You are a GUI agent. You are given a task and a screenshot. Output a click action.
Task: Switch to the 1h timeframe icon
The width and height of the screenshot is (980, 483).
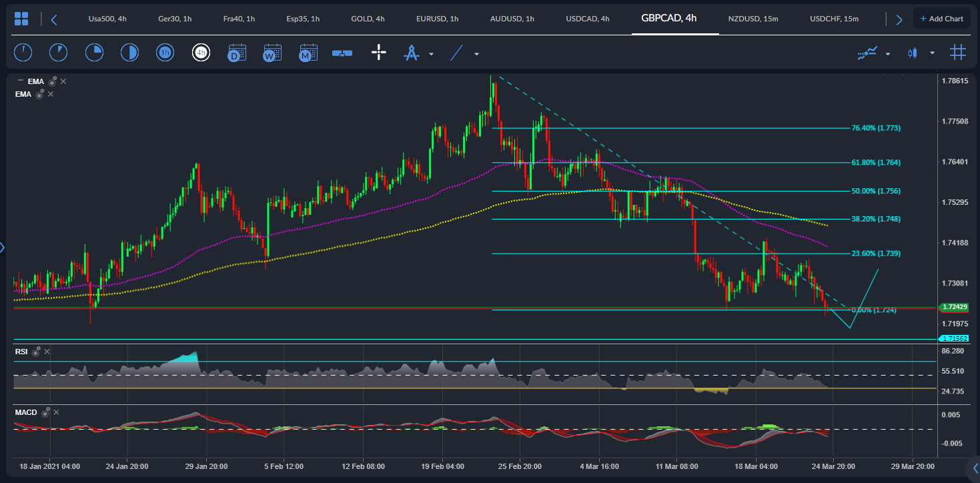[x=165, y=52]
